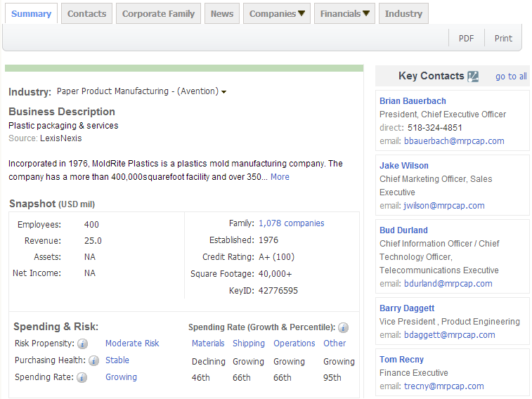View all contacts via go to all
The image size is (532, 399).
[511, 77]
